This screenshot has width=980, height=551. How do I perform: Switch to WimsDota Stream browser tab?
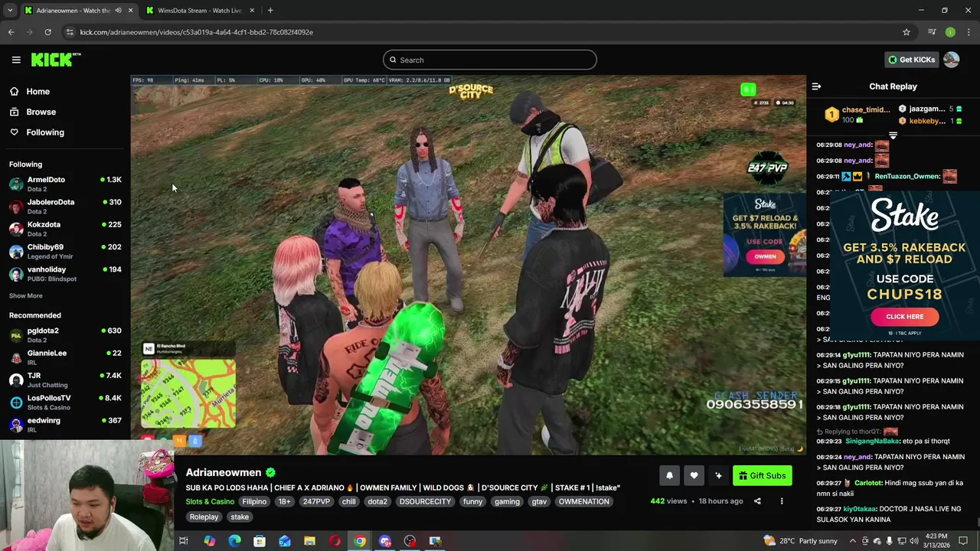(x=199, y=11)
